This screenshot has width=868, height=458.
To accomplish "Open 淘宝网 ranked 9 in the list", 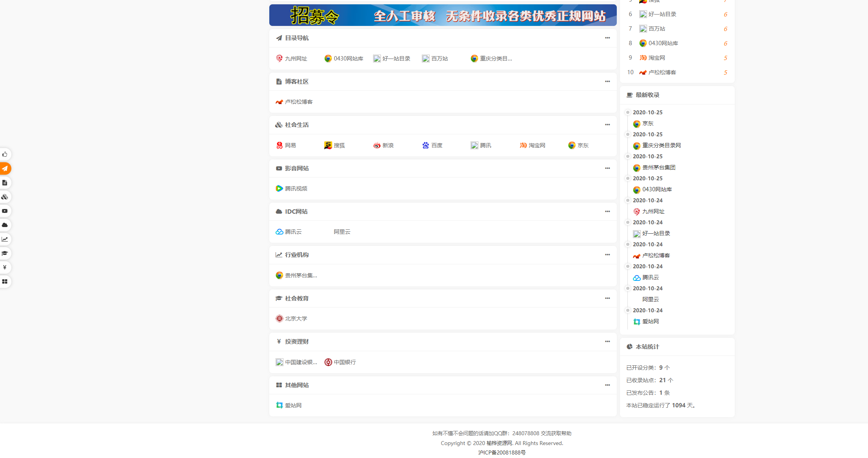I will [x=652, y=58].
